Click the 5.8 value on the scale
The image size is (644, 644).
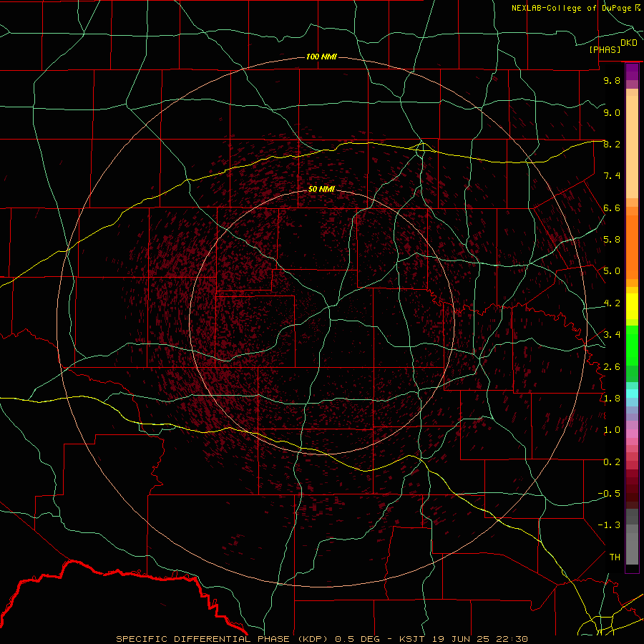click(x=612, y=240)
